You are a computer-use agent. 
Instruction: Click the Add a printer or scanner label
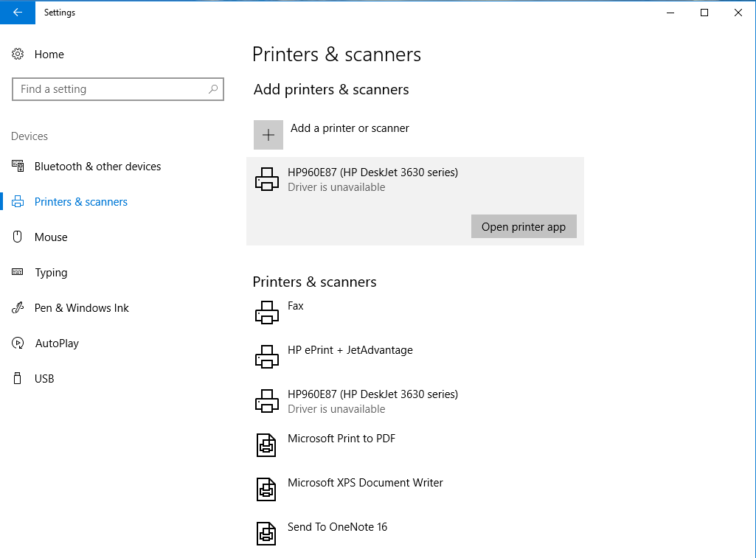pyautogui.click(x=350, y=128)
